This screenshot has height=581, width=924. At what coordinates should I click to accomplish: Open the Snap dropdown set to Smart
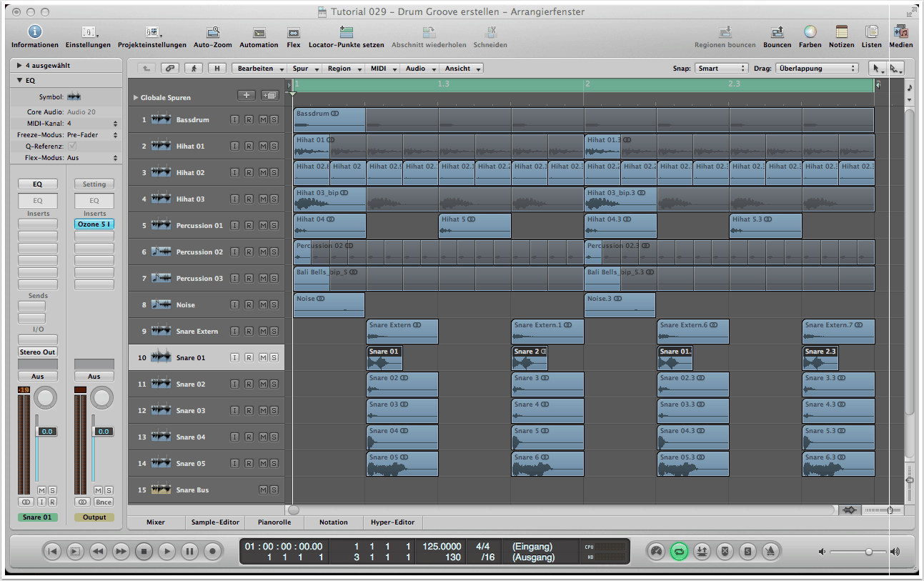(721, 69)
